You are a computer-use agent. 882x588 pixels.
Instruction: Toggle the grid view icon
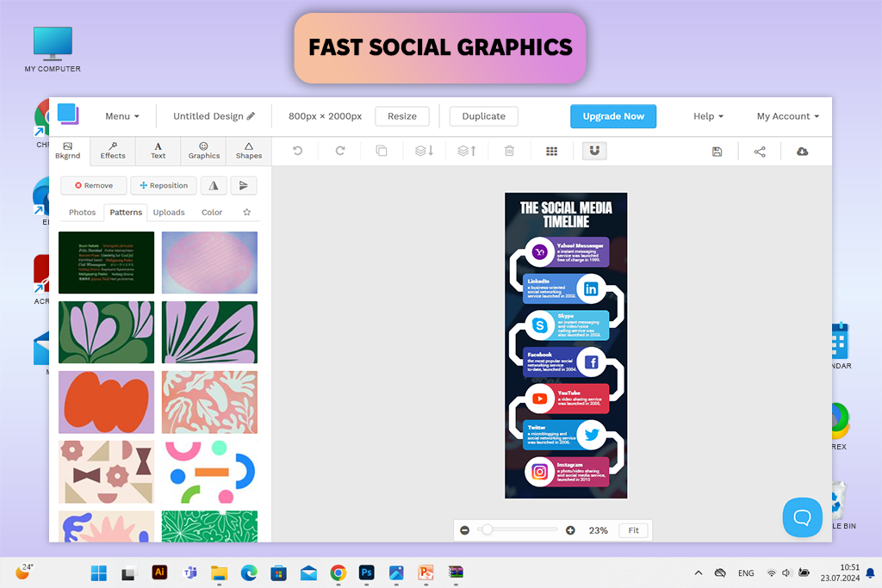click(552, 151)
